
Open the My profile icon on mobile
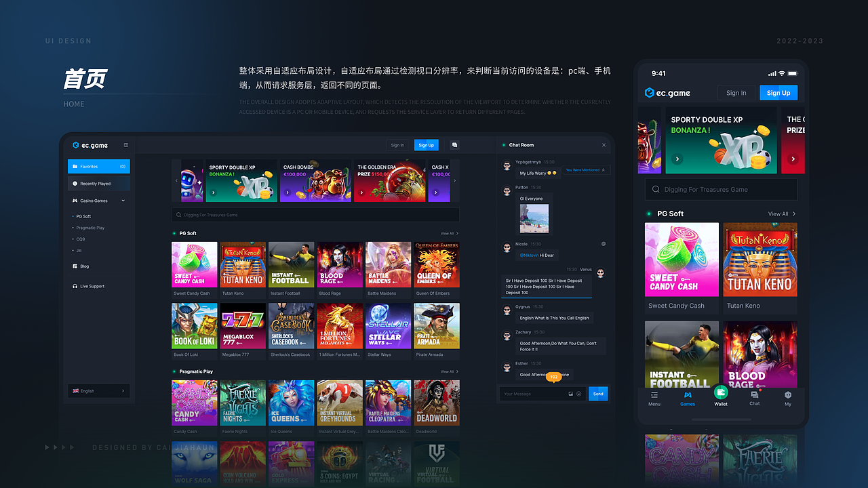[x=787, y=394]
